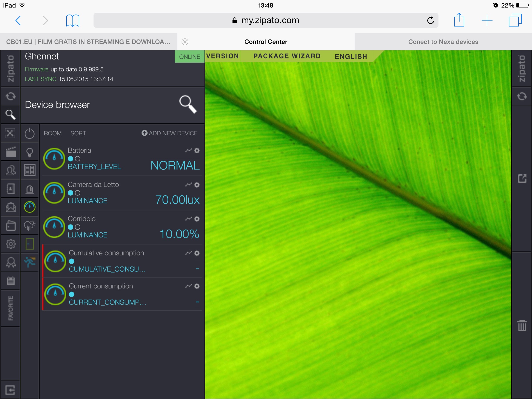Open the ROOM filter dropdown
Image resolution: width=532 pixels, height=399 pixels.
(53, 133)
